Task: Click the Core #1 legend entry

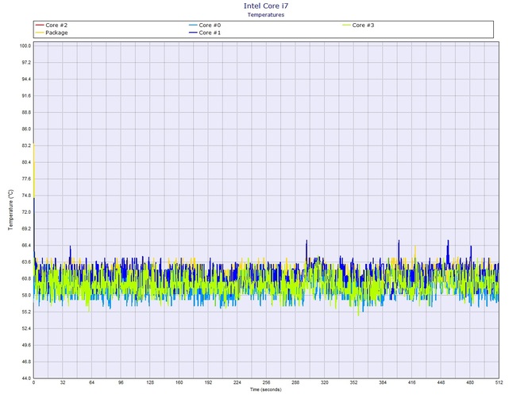Action: pyautogui.click(x=205, y=33)
